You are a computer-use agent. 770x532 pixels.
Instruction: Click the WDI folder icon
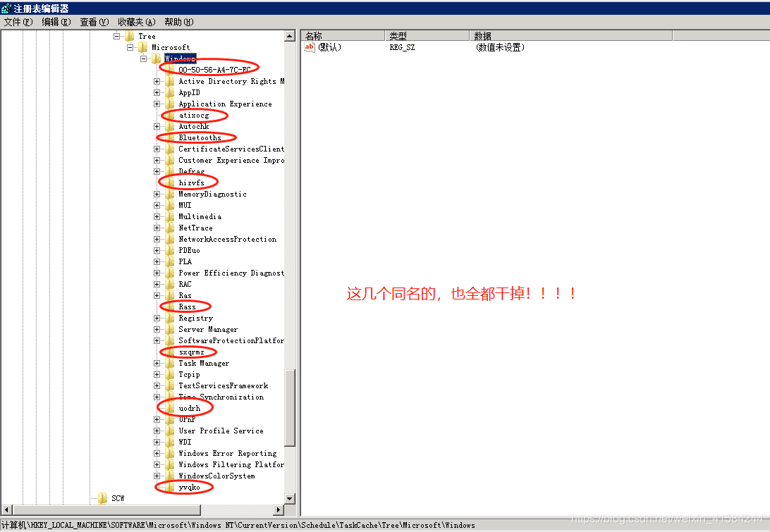pyautogui.click(x=170, y=442)
